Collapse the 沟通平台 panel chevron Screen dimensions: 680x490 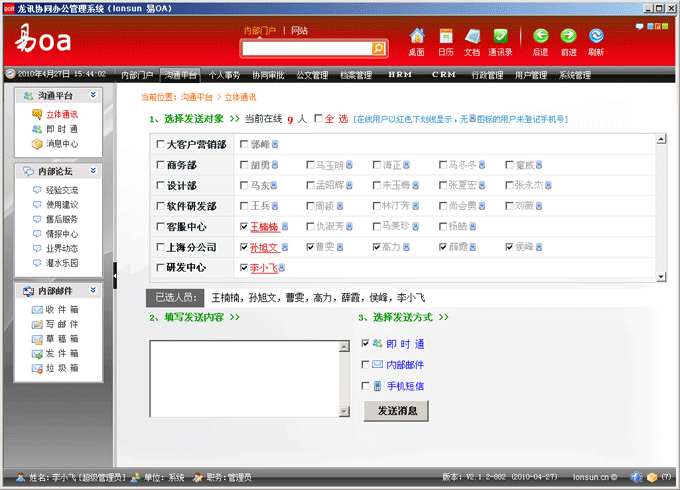pos(93,95)
